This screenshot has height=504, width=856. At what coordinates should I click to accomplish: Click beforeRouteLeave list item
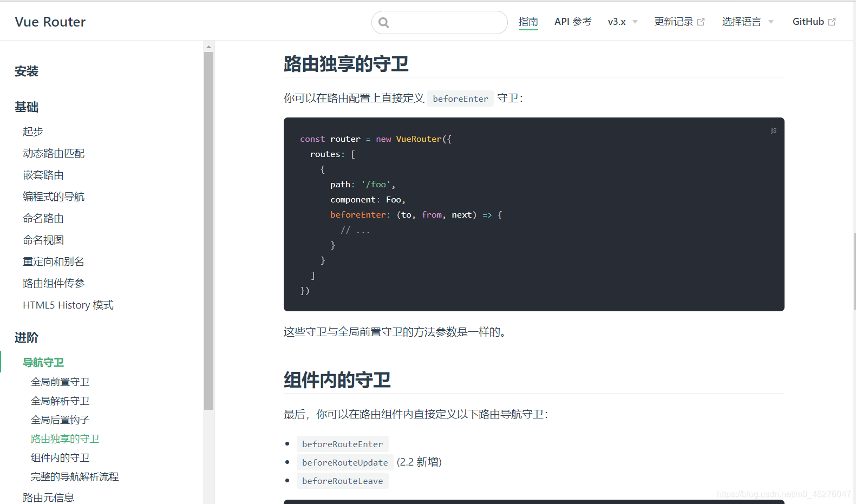[x=342, y=481]
